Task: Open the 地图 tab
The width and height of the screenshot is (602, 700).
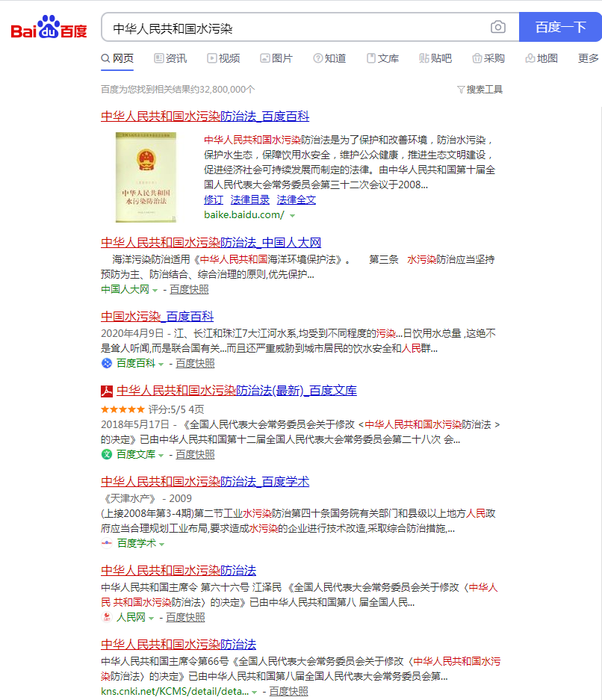Action: [x=542, y=58]
